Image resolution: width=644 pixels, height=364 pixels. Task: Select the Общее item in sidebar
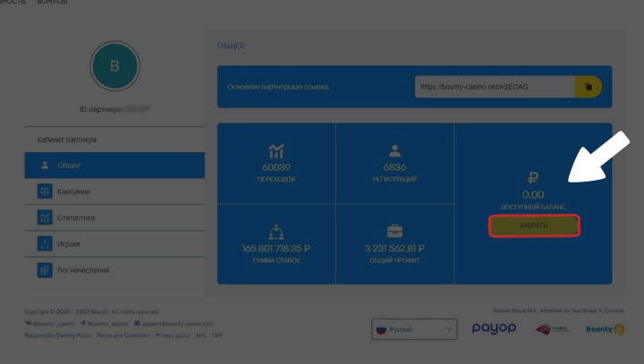(70, 165)
